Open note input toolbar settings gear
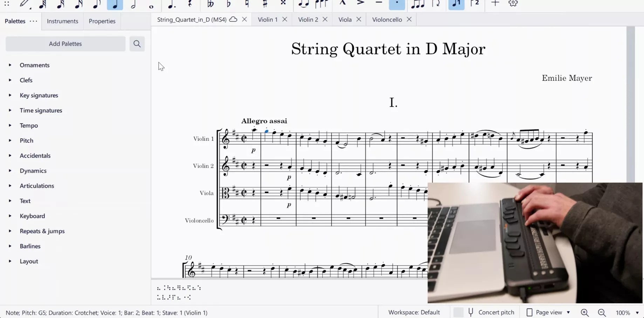 [513, 3]
